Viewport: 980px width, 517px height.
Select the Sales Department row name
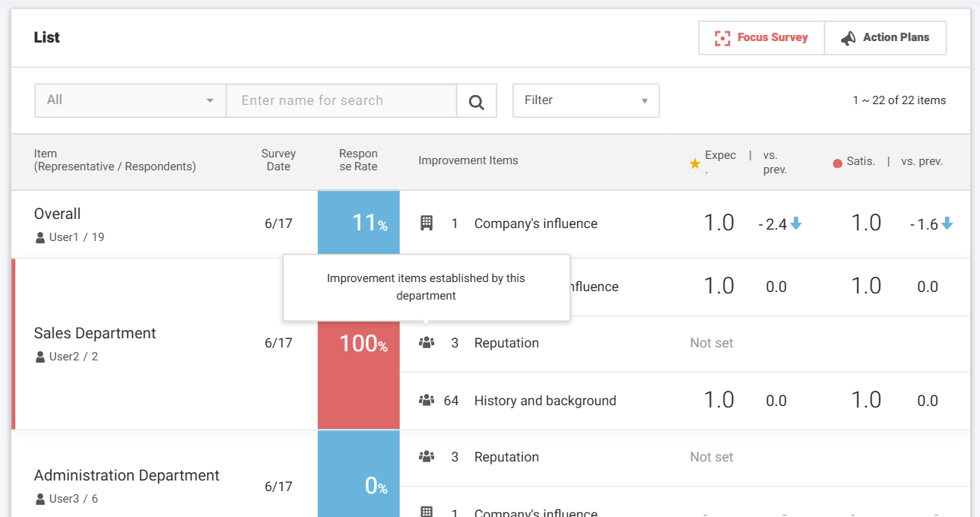[x=95, y=333]
